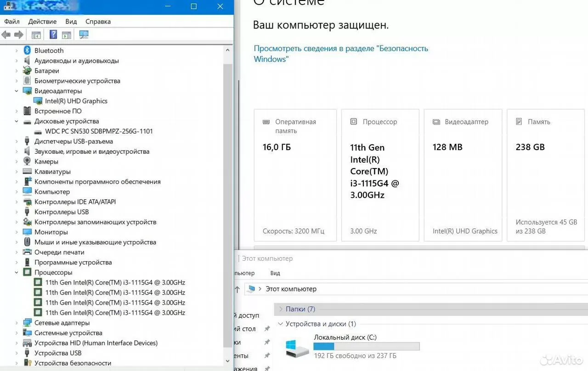Image resolution: width=588 pixels, height=371 pixels.
Task: Click the chip icon beside Встроенное ПО
Action: 27,111
